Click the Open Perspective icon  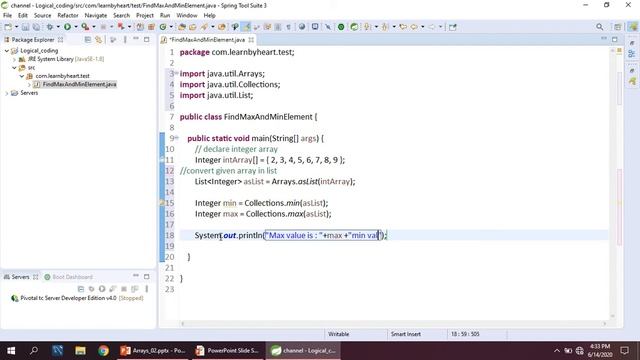618,27
